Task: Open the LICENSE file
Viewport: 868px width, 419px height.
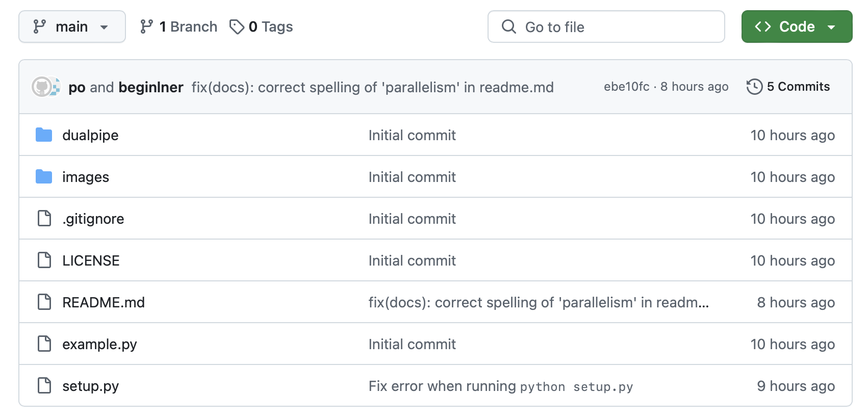Action: point(91,260)
